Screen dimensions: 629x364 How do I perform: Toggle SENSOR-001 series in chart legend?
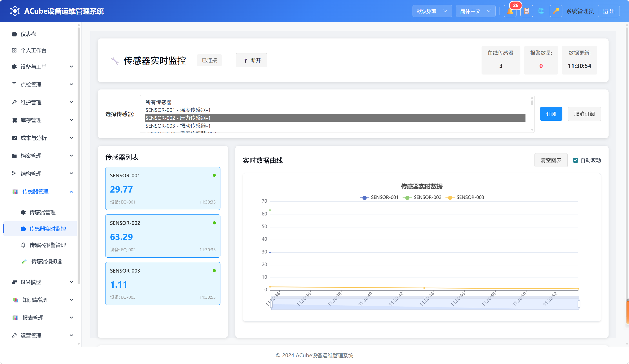click(x=379, y=197)
